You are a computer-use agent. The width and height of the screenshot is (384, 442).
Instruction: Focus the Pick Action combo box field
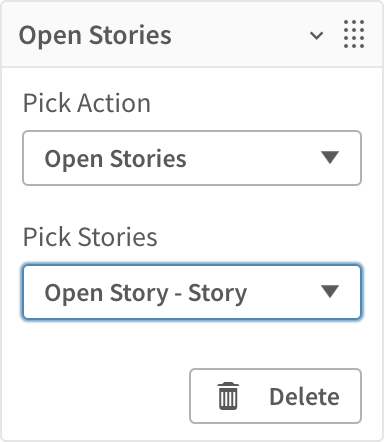(x=192, y=158)
